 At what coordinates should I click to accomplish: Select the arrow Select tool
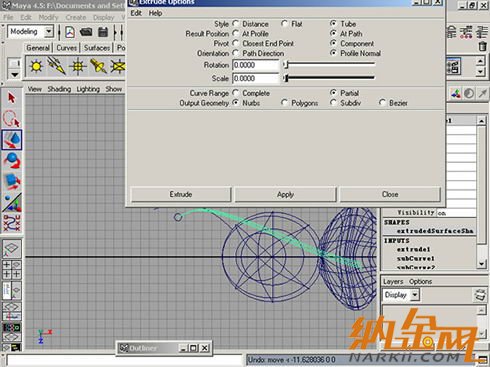[12, 98]
